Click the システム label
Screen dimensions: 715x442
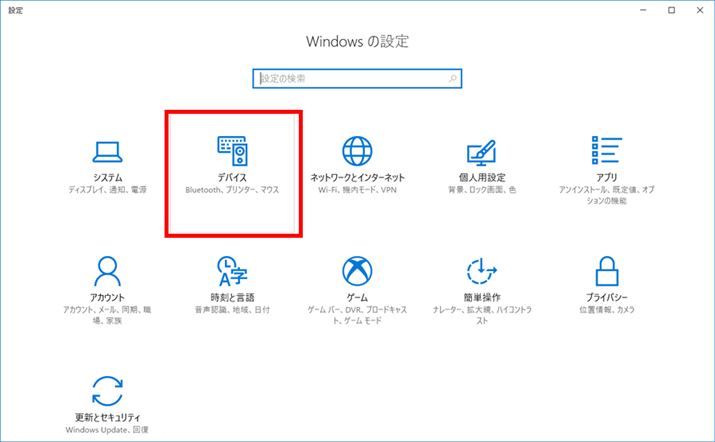point(107,177)
